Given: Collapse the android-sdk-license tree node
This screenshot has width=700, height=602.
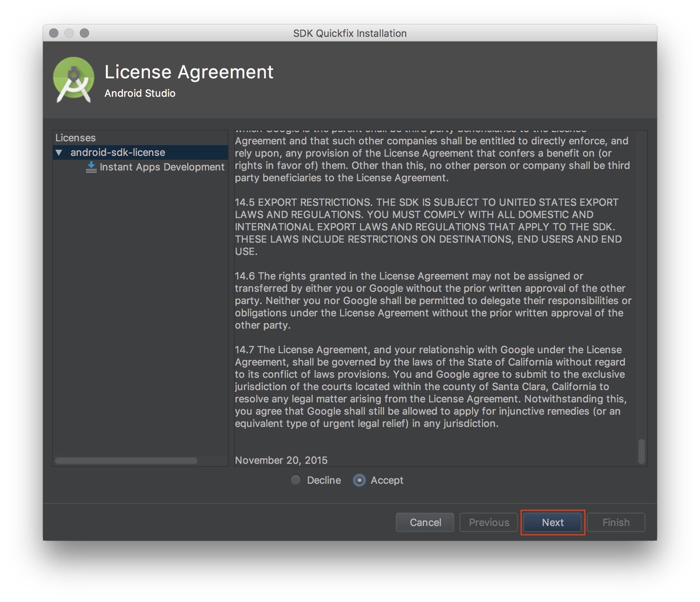Looking at the screenshot, I should pyautogui.click(x=59, y=152).
